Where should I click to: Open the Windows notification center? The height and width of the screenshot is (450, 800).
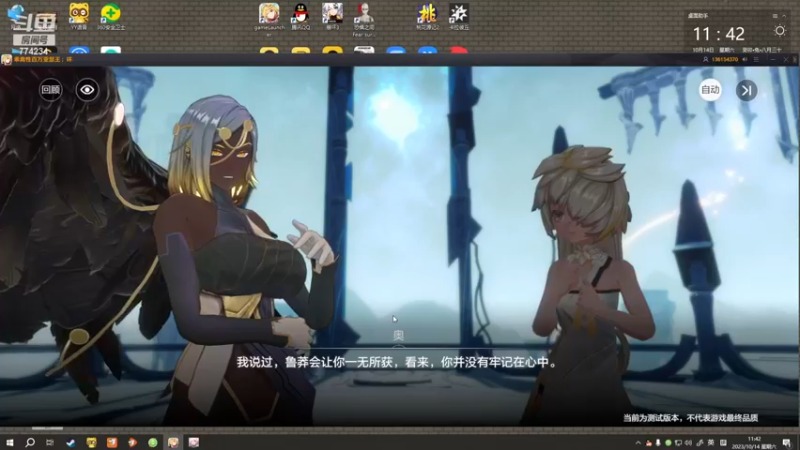click(786, 443)
